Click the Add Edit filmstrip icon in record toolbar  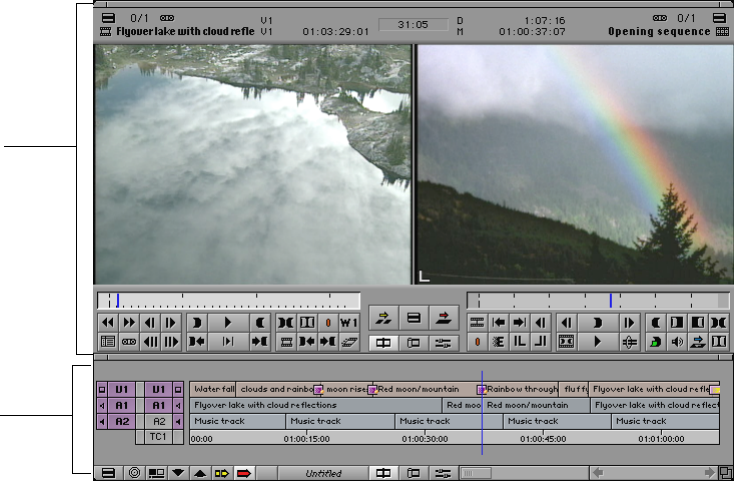(477, 323)
